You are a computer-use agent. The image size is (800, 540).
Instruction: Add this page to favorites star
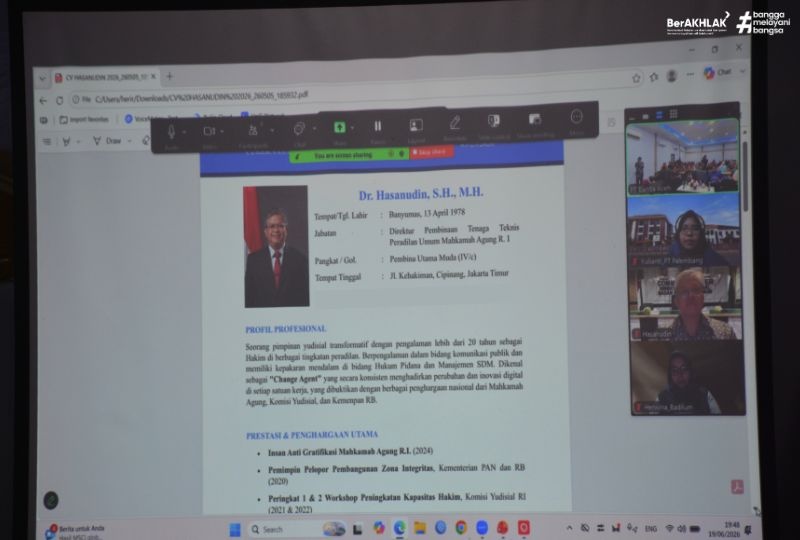(636, 78)
